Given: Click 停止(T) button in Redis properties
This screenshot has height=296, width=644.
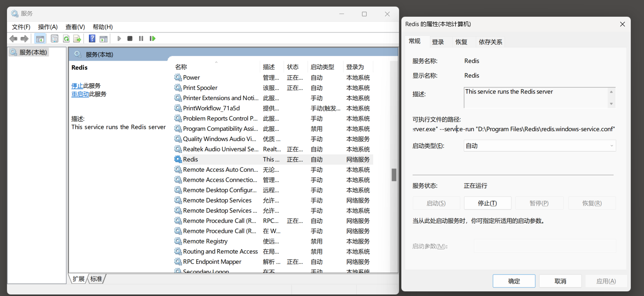Looking at the screenshot, I should pos(488,203).
